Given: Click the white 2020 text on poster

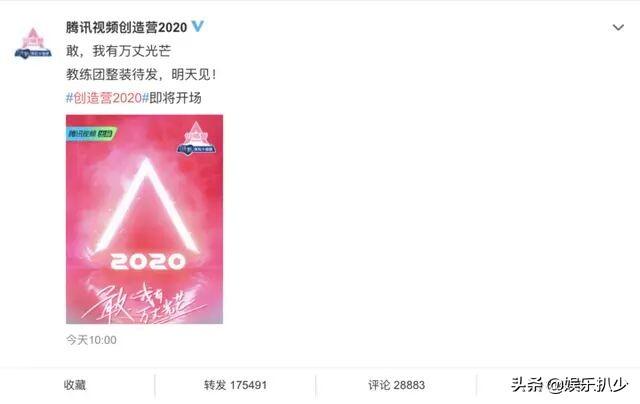Looking at the screenshot, I should tap(148, 262).
